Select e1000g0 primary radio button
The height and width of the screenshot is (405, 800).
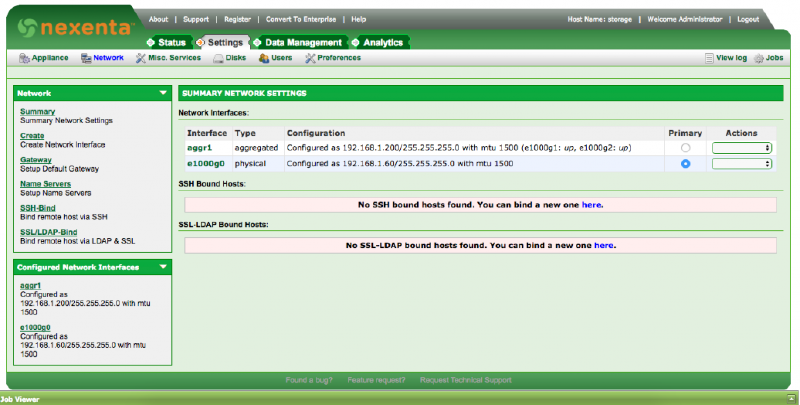685,163
